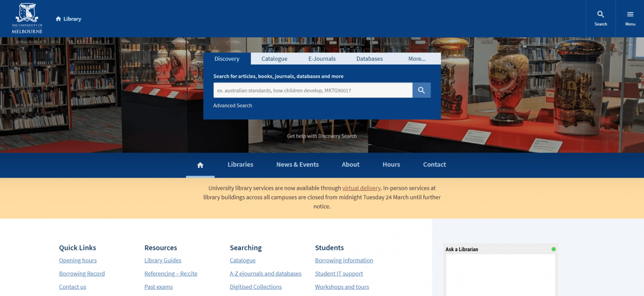Image resolution: width=644 pixels, height=296 pixels.
Task: Follow the virtual delivery link
Action: (361, 188)
